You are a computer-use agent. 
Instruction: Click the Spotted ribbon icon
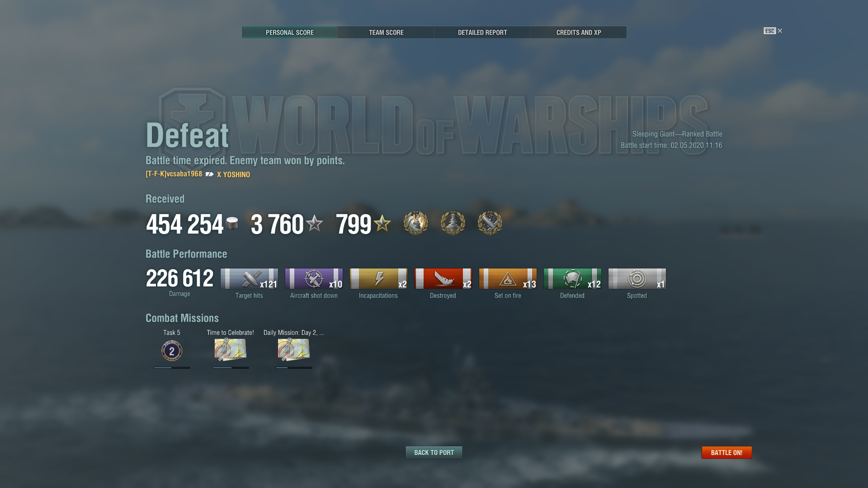(637, 278)
